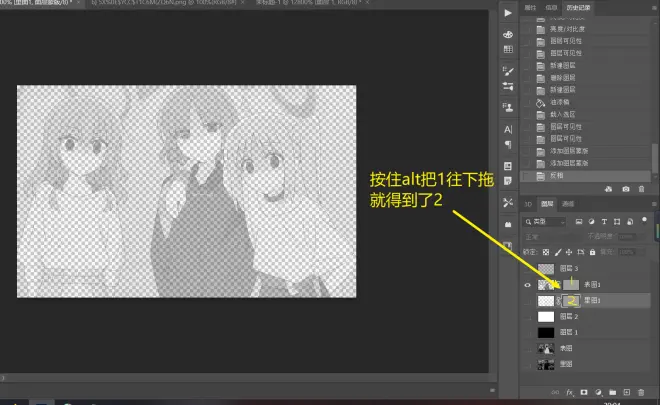
Task: Filter layers by smart objects icon
Action: click(x=630, y=221)
